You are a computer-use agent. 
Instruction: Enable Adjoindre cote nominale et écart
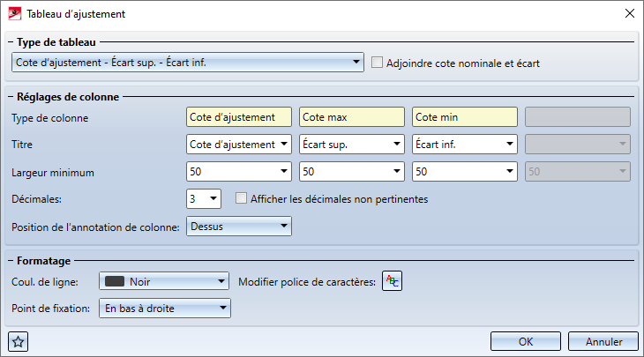tap(378, 63)
